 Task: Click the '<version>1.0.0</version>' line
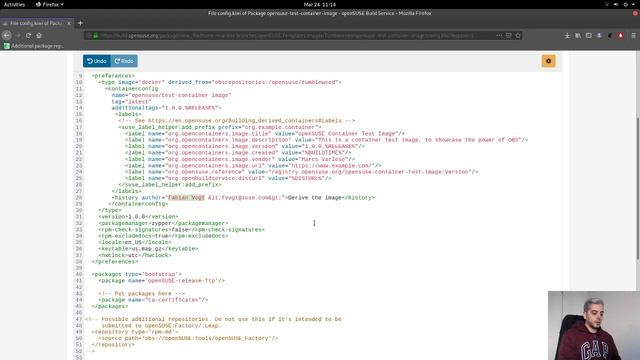138,217
